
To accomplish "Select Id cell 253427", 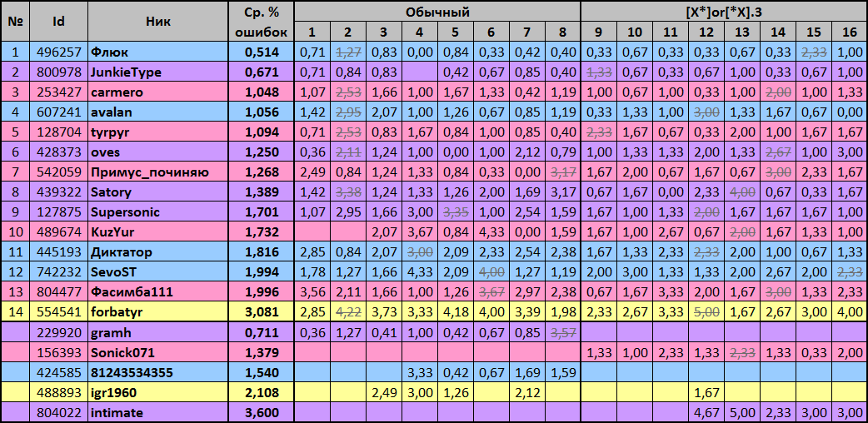I will tap(58, 92).
